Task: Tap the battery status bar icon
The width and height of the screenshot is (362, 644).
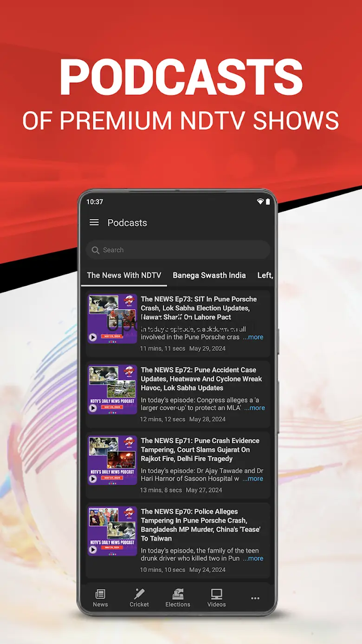Action: [268, 202]
